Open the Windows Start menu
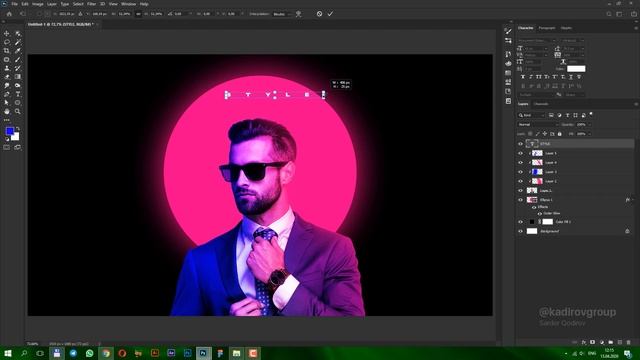The image size is (640, 360). point(7,353)
